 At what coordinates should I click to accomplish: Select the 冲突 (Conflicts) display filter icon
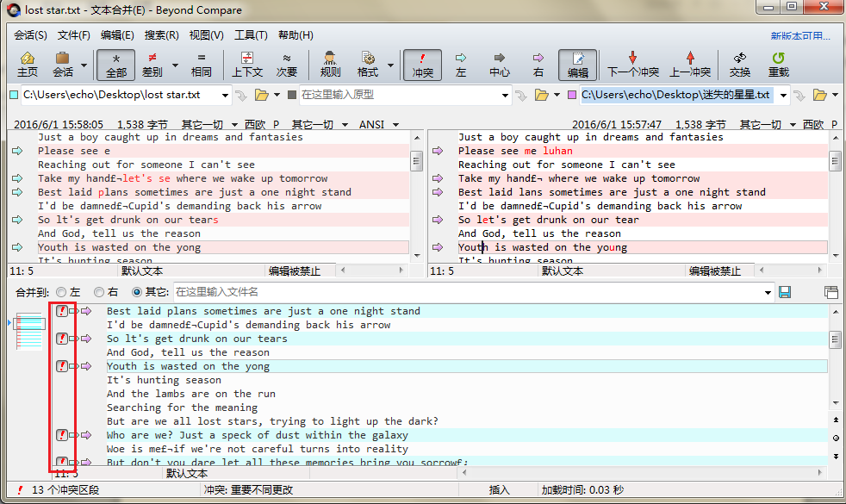421,65
